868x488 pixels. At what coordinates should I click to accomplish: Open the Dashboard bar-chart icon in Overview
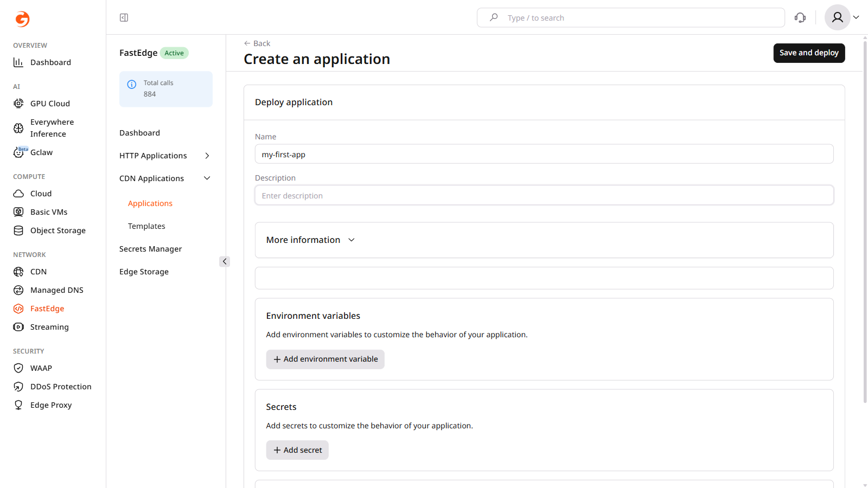(x=18, y=62)
